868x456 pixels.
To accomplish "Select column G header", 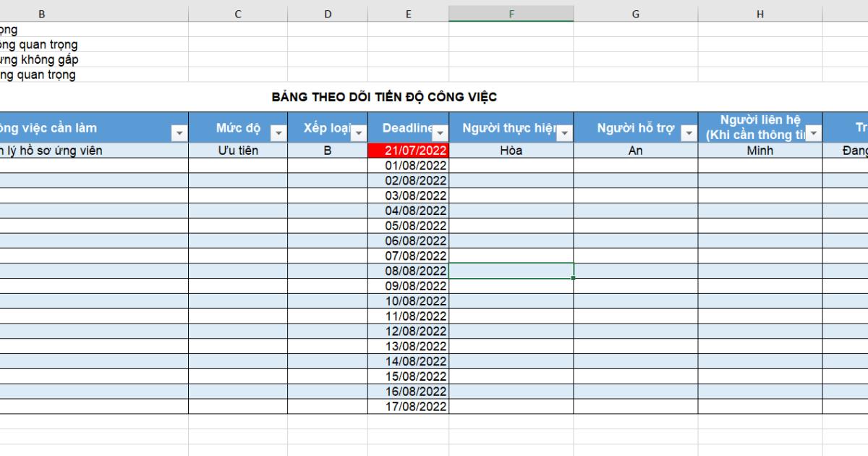I will click(x=636, y=14).
